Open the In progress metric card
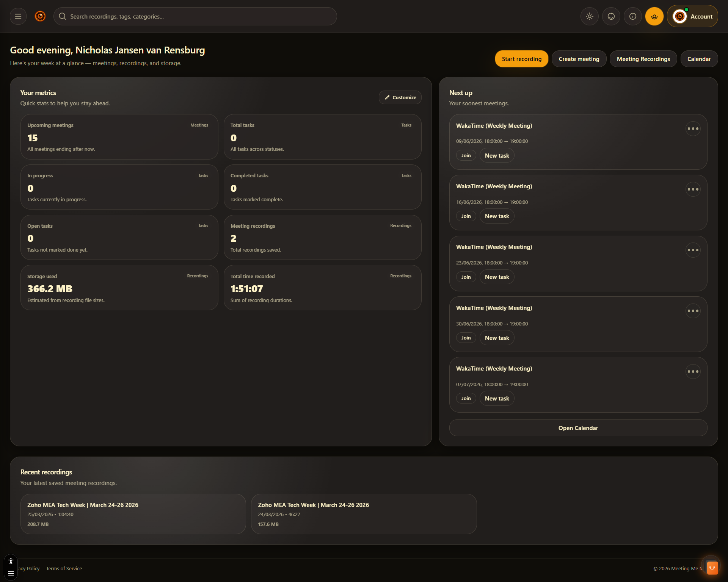 click(119, 187)
